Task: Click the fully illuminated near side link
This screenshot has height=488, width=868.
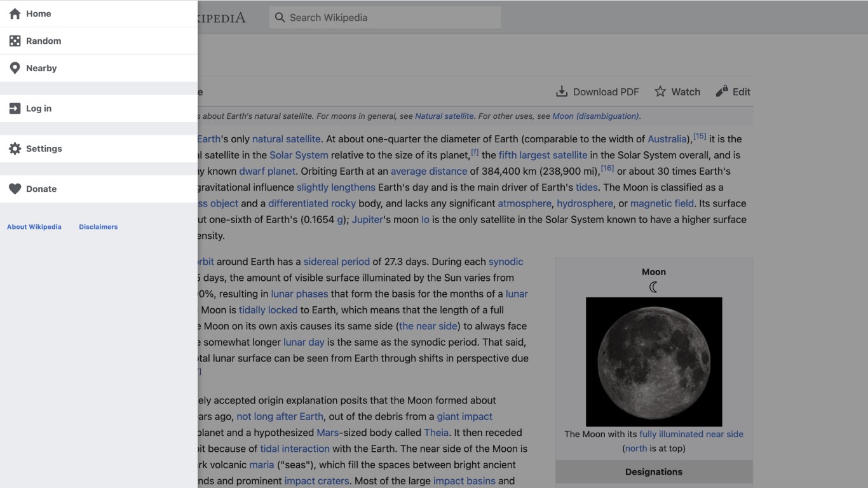Action: click(x=690, y=434)
